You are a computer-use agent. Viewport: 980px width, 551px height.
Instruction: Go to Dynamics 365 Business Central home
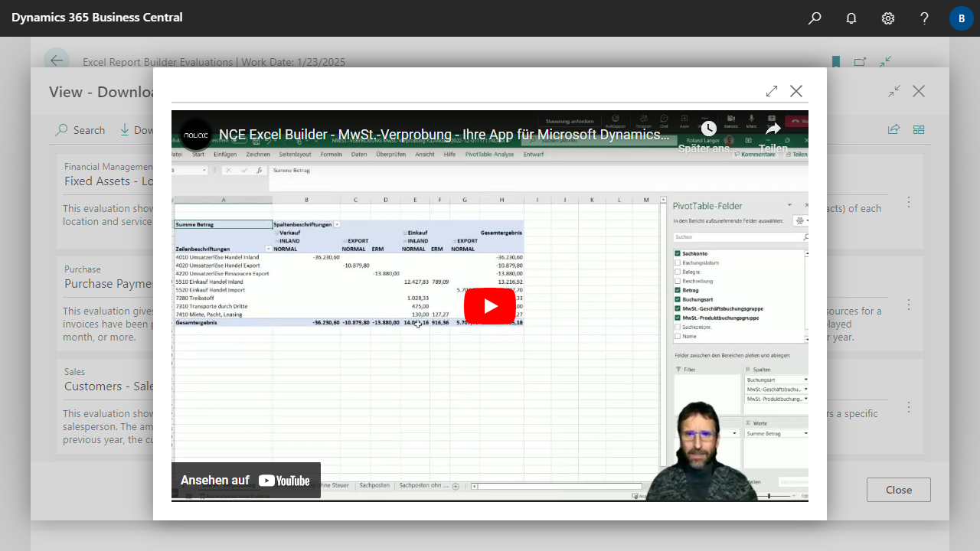(97, 18)
